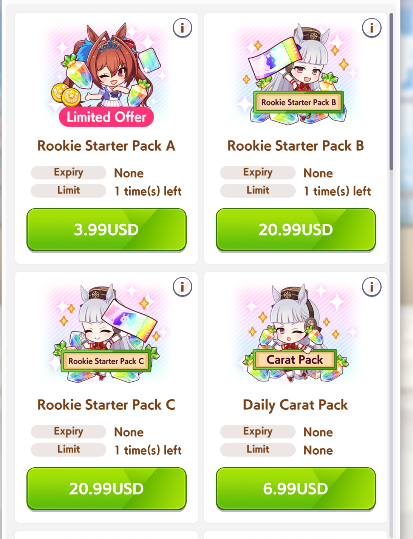Buy Rookie Starter Pack C for 20.99USD

click(107, 488)
